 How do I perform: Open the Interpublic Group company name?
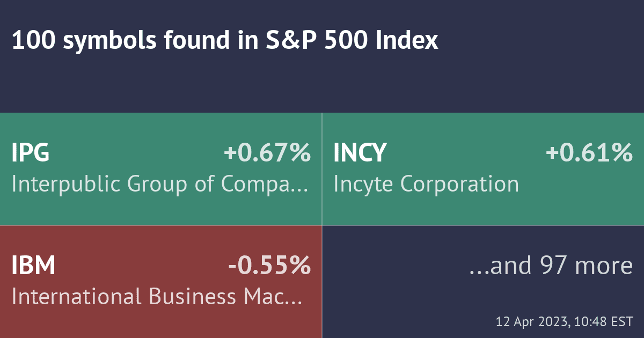pyautogui.click(x=150, y=184)
